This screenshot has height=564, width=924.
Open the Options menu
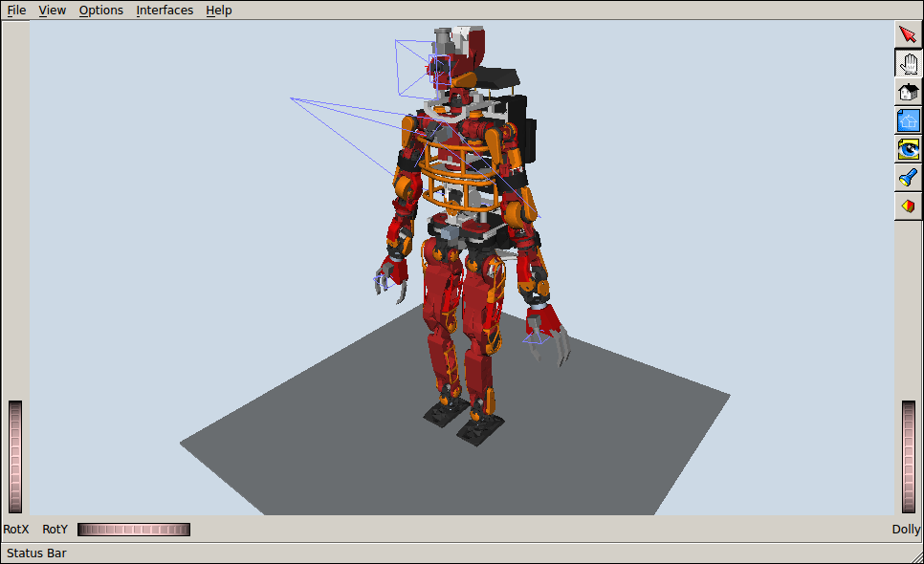click(x=100, y=10)
